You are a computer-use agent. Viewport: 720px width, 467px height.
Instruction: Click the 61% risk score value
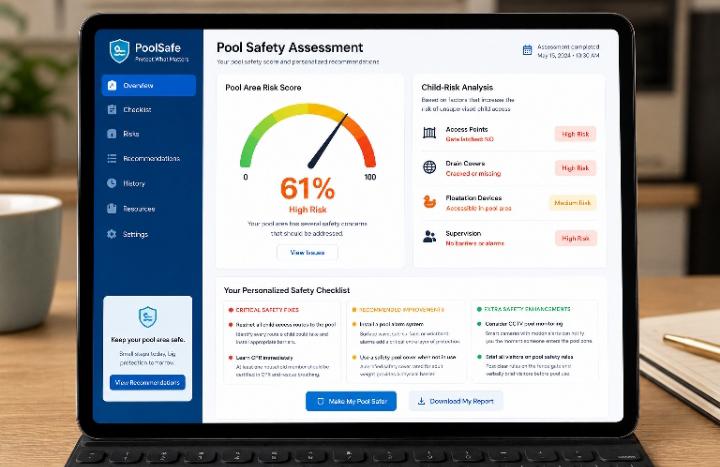point(307,188)
